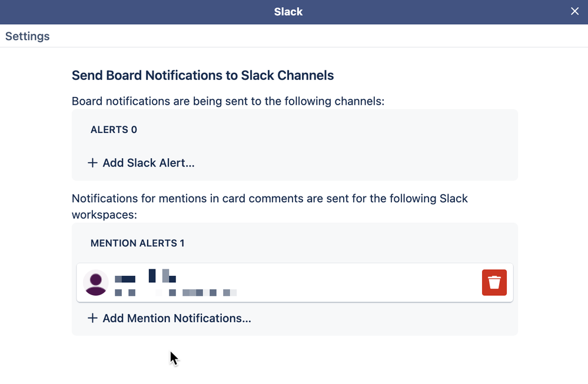This screenshot has width=588, height=384.
Task: Click the Slack title in the header bar
Action: [288, 12]
